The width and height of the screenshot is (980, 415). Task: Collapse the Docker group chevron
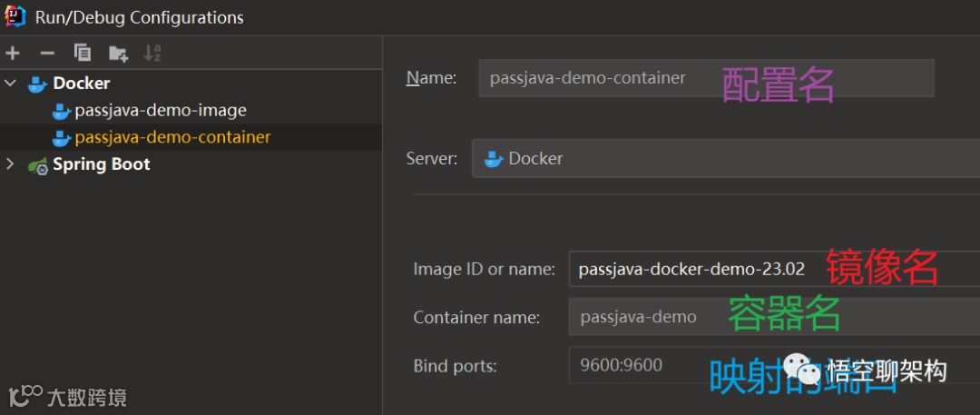[11, 84]
